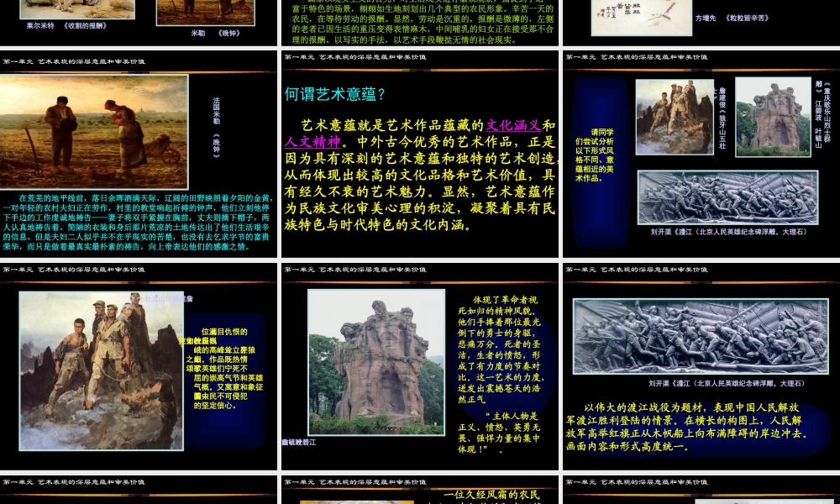Select the large Millet 晚钟 painting
The width and height of the screenshot is (840, 504).
coord(94,132)
